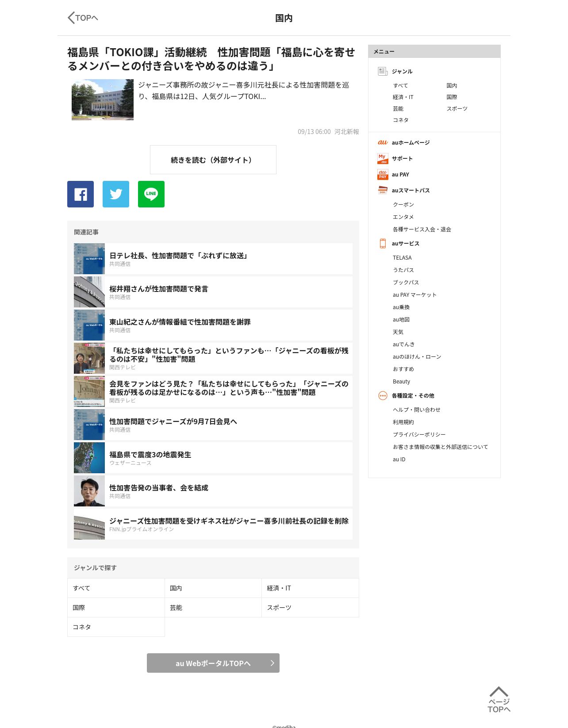Image resolution: width=568 pixels, height=728 pixels.
Task: Jump to page top with ページTOPへ arrow
Action: tap(499, 699)
